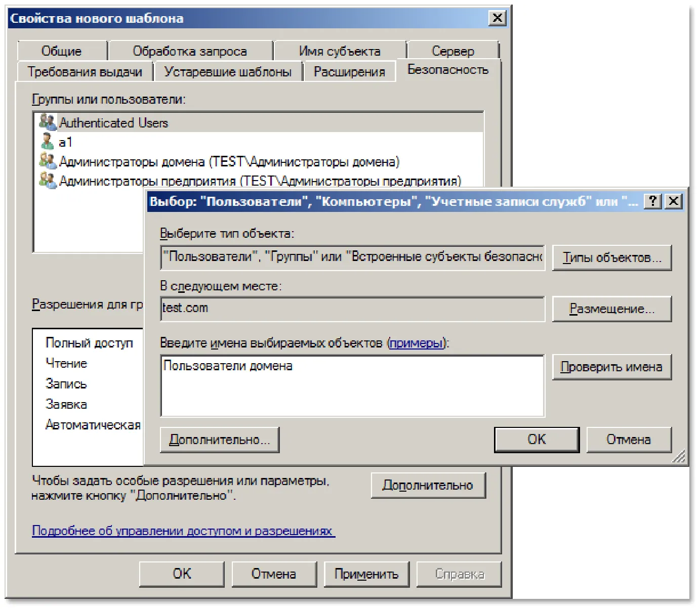This screenshot has width=700, height=610.
Task: Select the Безопасность tab
Action: pyautogui.click(x=448, y=70)
